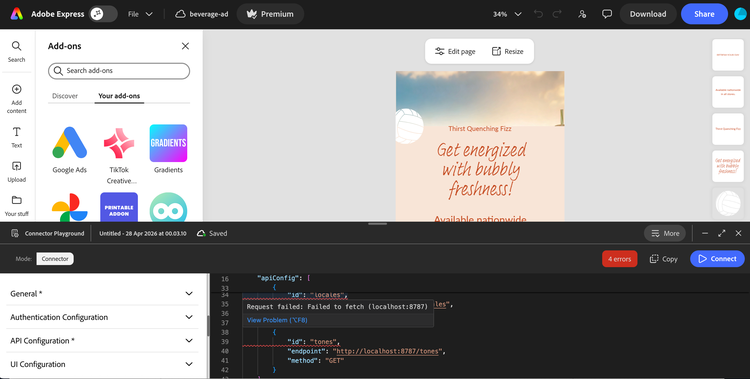Open Search in the left sidebar
The width and height of the screenshot is (750, 379).
click(x=16, y=52)
